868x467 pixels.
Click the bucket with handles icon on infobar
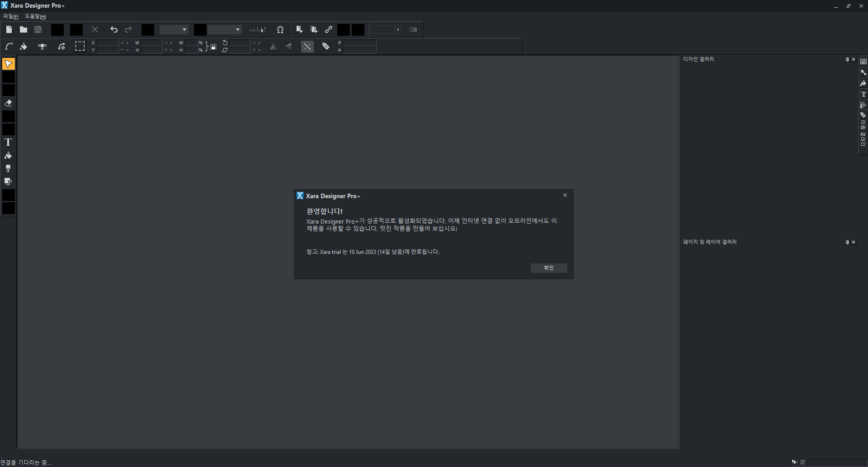(x=24, y=46)
